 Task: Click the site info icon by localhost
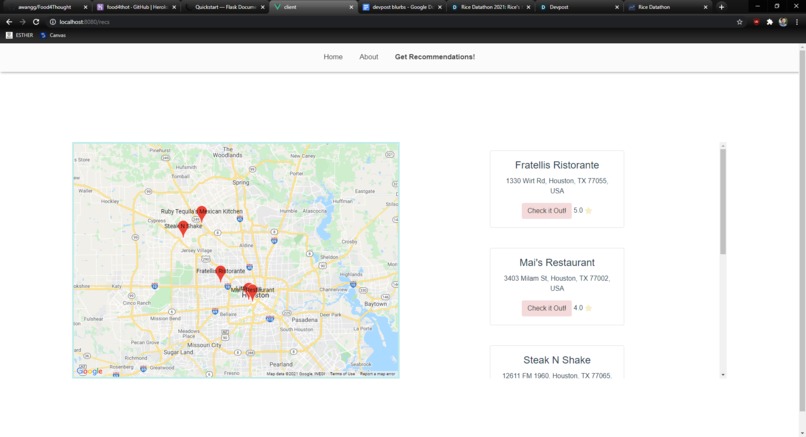tap(52, 22)
